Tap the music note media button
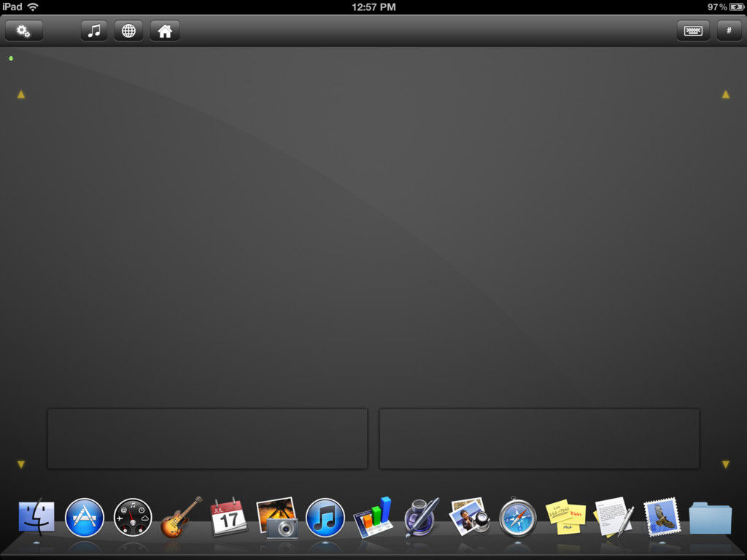 point(93,31)
